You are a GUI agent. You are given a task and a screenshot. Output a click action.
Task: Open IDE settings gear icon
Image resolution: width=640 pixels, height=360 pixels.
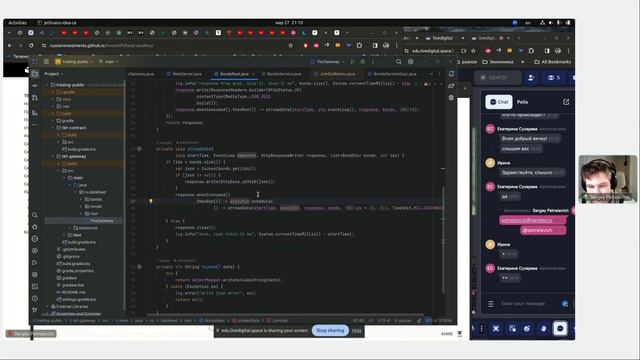(x=411, y=62)
